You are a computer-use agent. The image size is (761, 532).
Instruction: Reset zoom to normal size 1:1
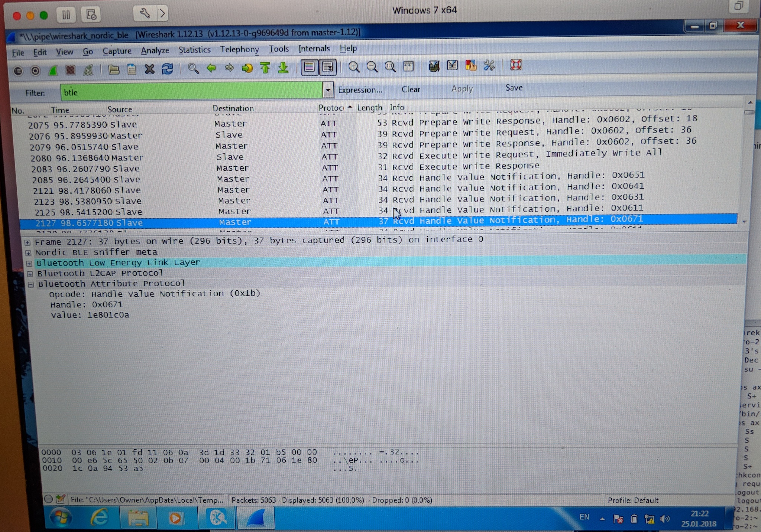coord(390,66)
